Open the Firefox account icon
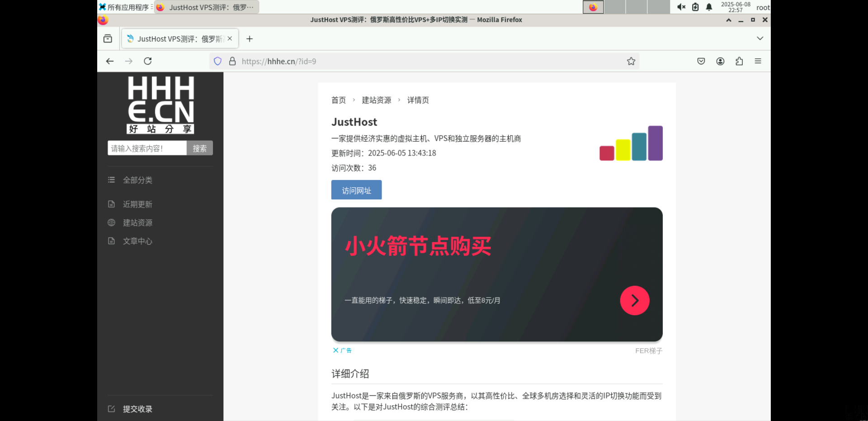Viewport: 868px width, 421px height. (x=720, y=61)
